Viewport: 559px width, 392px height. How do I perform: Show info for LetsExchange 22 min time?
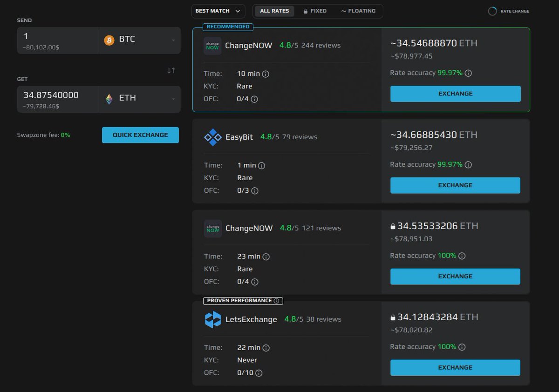(x=266, y=348)
